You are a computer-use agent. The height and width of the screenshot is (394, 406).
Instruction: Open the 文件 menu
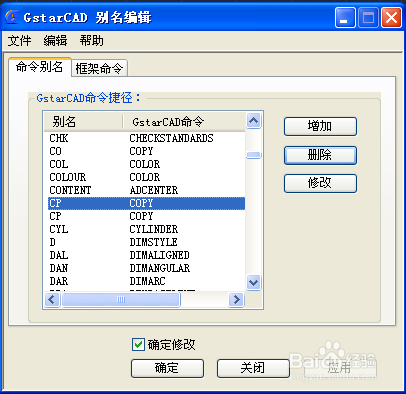pyautogui.click(x=19, y=41)
